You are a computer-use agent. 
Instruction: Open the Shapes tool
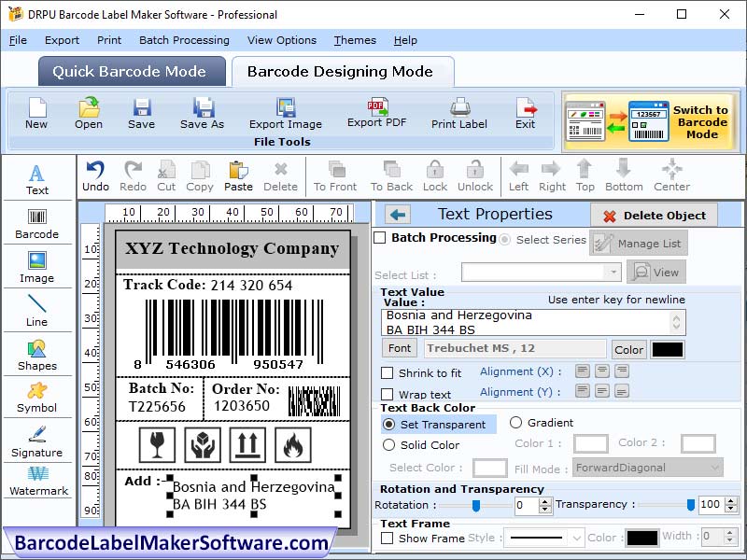click(37, 356)
